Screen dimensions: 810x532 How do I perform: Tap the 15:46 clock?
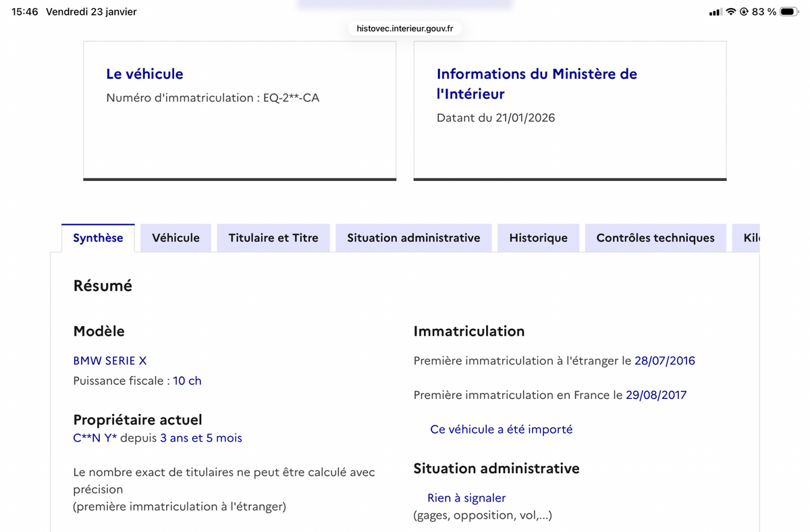click(25, 12)
